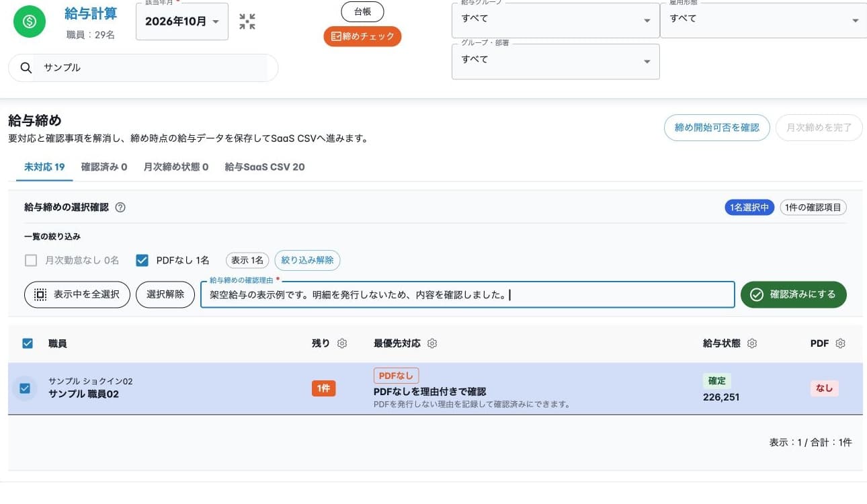Click the 確定 status label
This screenshot has height=504, width=867.
[717, 381]
